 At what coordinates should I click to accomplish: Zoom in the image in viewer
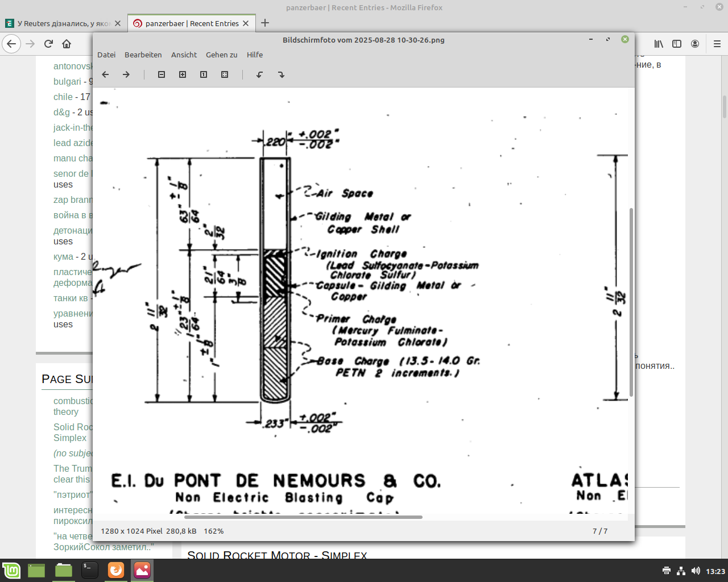[183, 74]
